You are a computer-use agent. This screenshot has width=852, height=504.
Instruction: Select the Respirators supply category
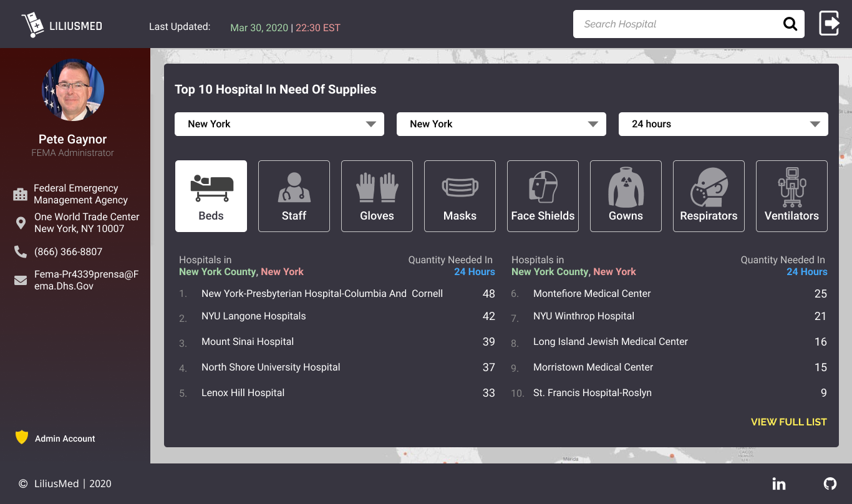coord(709,196)
